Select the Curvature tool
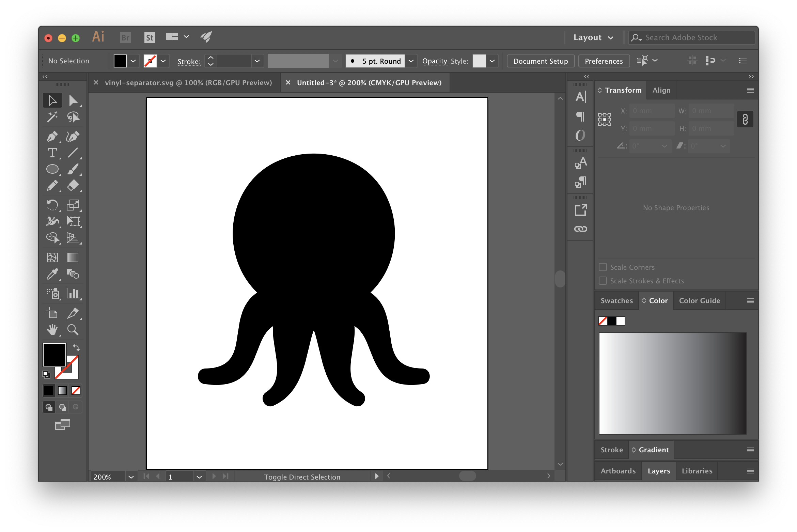 click(73, 137)
